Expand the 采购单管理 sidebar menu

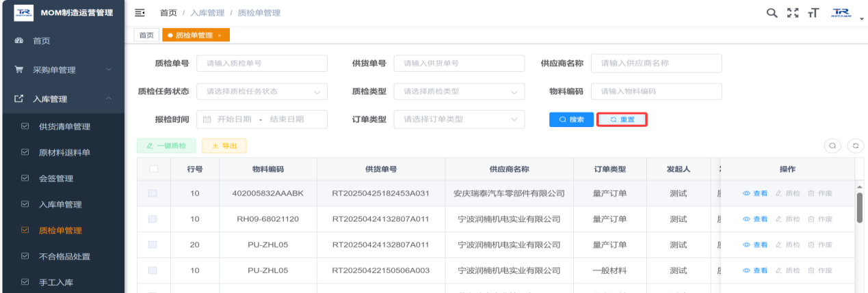pos(62,70)
